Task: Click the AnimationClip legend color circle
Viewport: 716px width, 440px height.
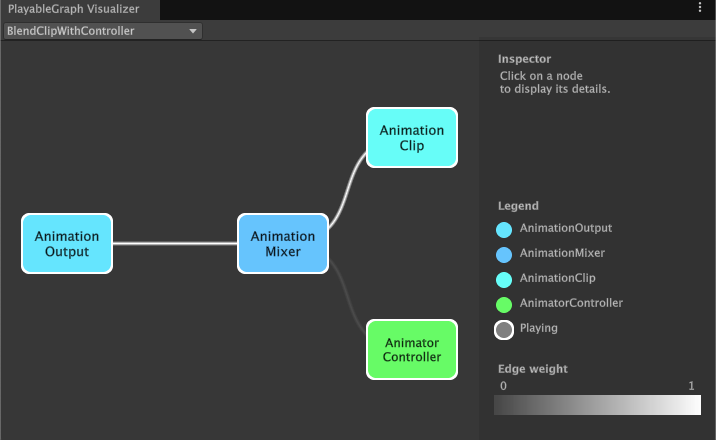Action: (504, 279)
